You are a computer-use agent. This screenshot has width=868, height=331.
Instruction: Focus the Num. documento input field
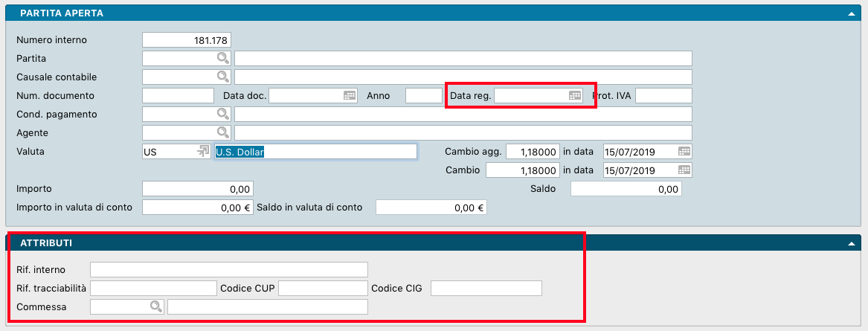click(x=178, y=95)
